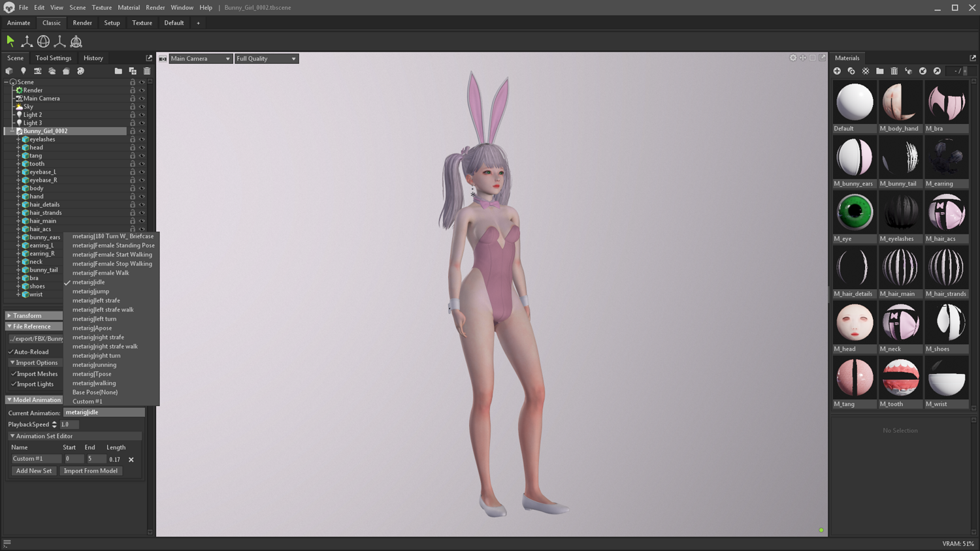Create a new material folder
This screenshot has height=551, width=980.
point(880,71)
